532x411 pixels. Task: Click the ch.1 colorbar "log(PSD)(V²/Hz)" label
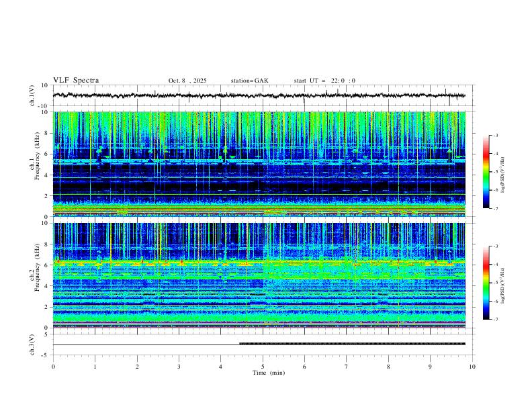click(x=503, y=175)
